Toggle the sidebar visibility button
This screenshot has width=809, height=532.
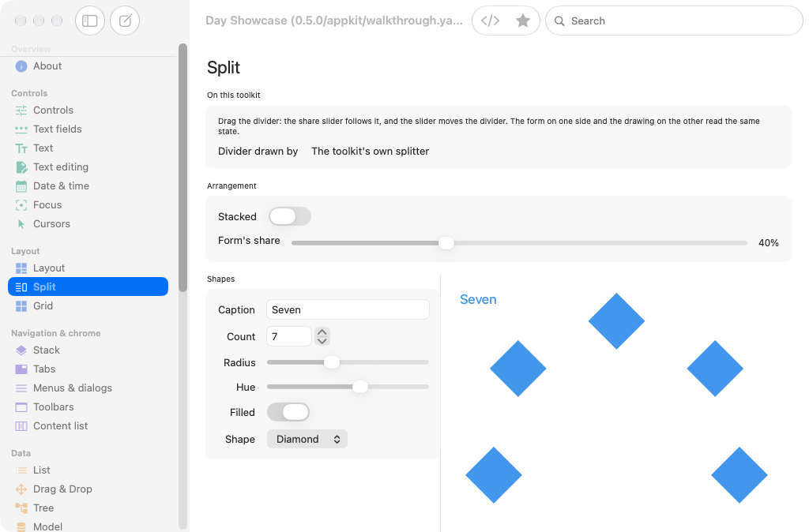click(90, 21)
